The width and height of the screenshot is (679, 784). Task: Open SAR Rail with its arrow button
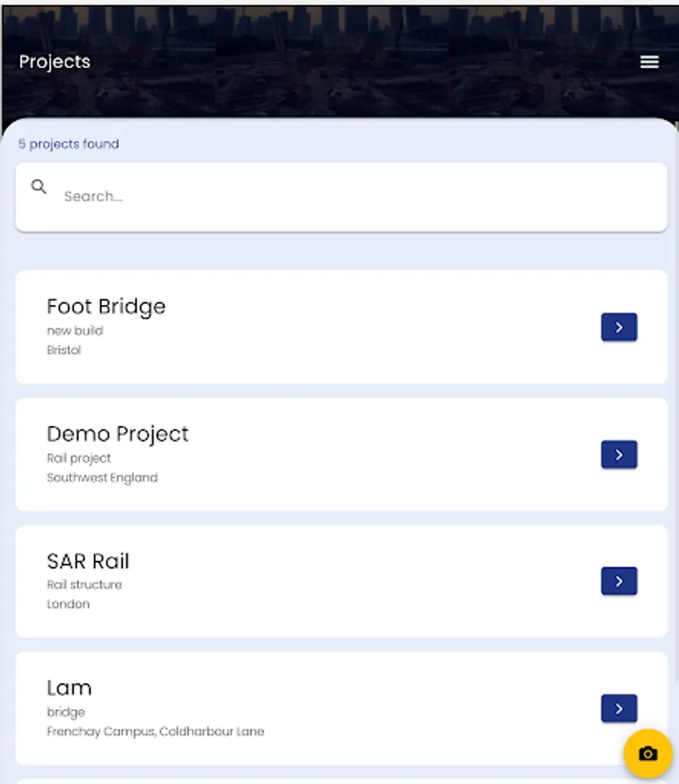(619, 581)
